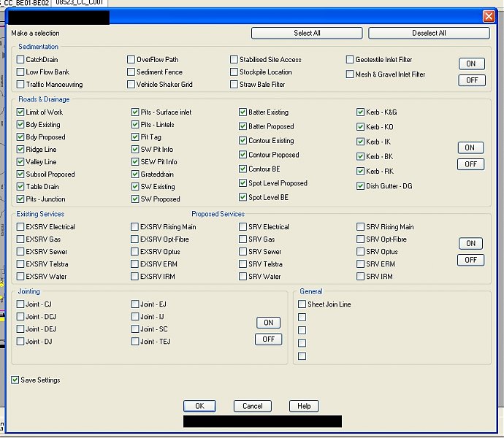Close the dialog with the red X
Viewport: 504px width, 438px height.
click(x=489, y=16)
